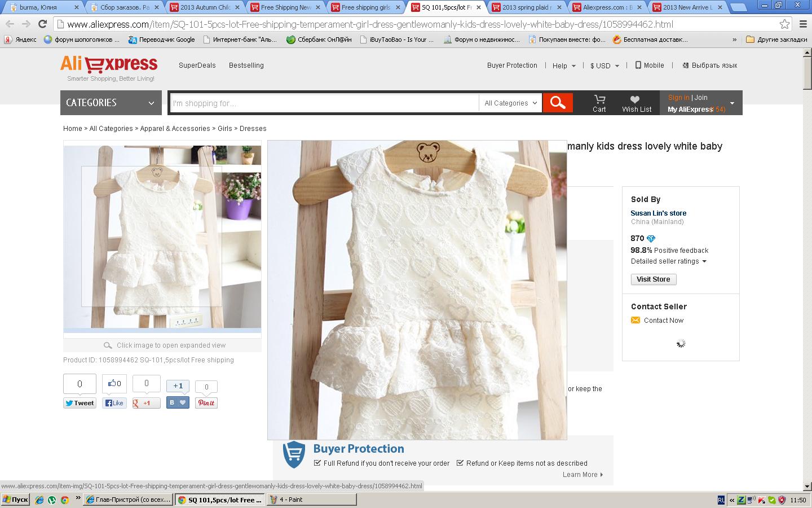Toggle the Full Refund checkbox

click(x=317, y=463)
